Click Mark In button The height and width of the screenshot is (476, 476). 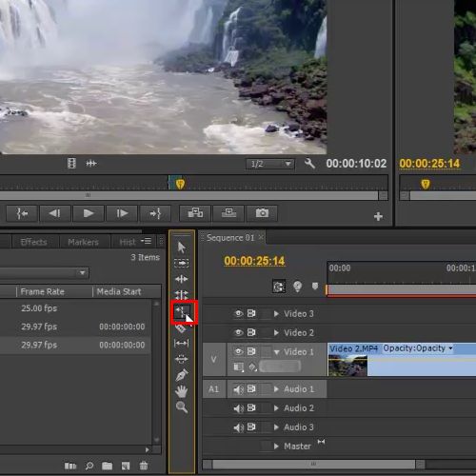pos(22,213)
